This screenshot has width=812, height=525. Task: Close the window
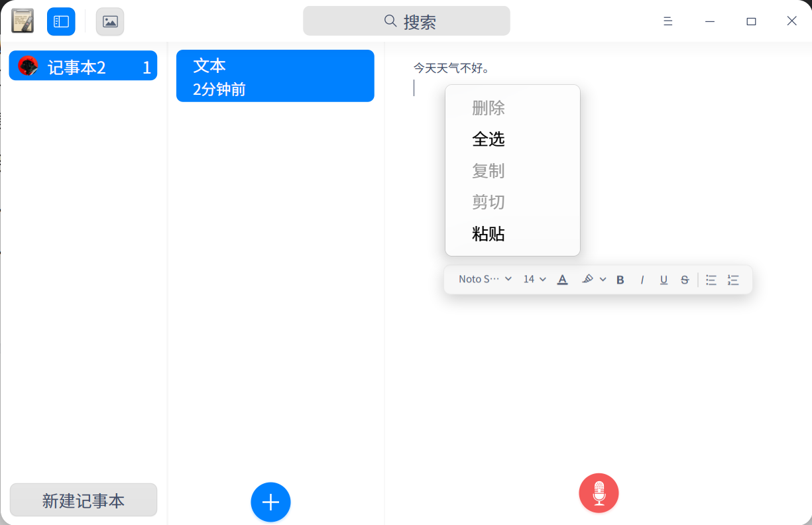[x=791, y=21]
